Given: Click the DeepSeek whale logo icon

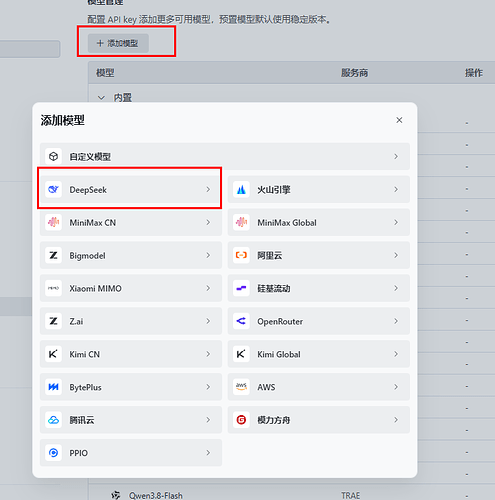Looking at the screenshot, I should 53,189.
